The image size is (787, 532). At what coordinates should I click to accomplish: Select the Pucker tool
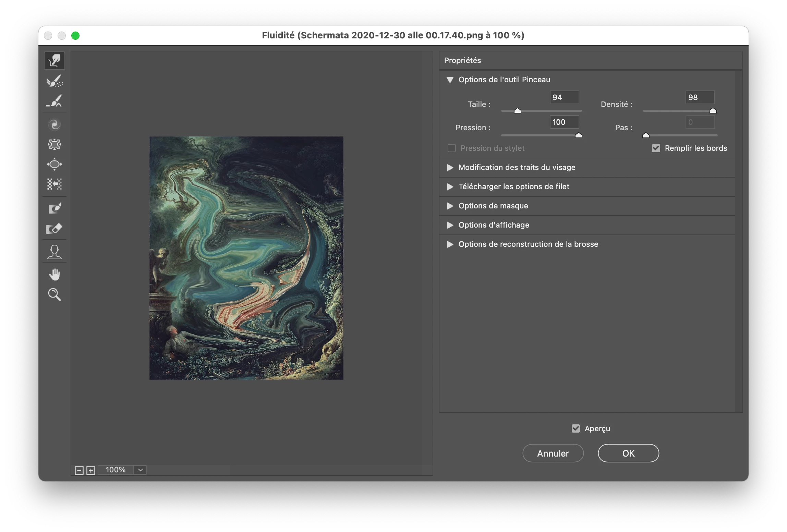coord(55,144)
